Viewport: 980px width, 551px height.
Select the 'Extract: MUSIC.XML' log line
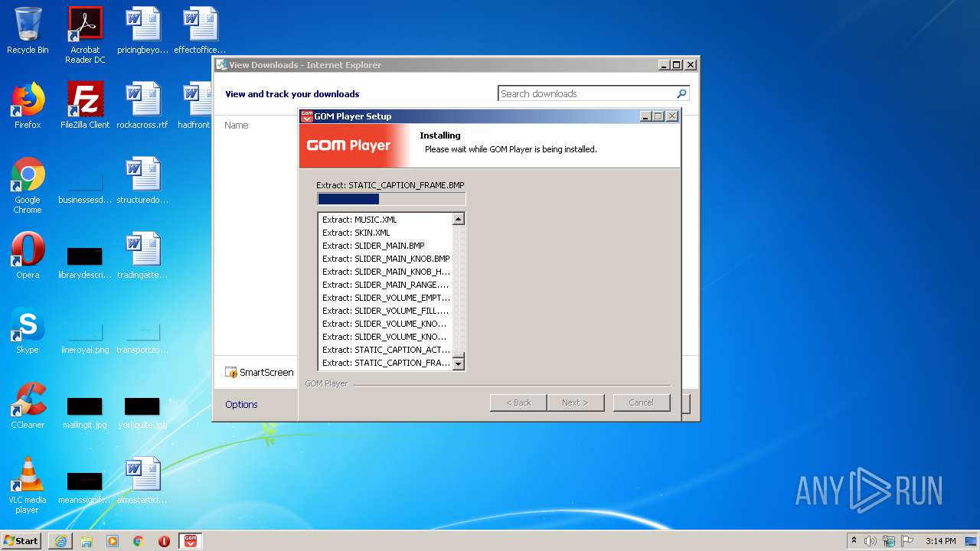[359, 220]
